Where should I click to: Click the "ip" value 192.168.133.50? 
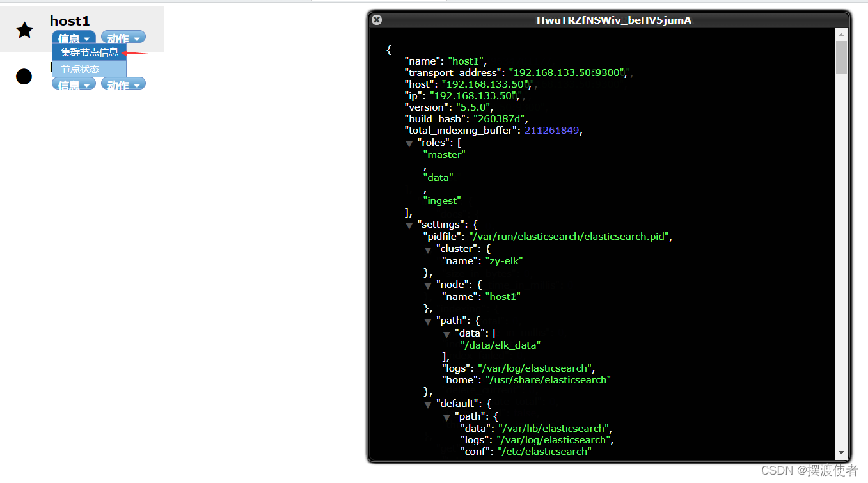pos(473,95)
